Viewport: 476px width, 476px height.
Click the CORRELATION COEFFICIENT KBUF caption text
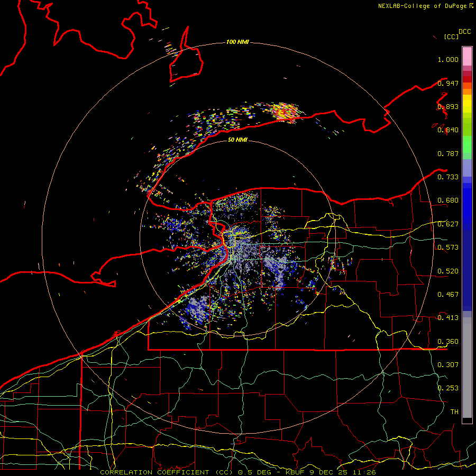click(238, 472)
